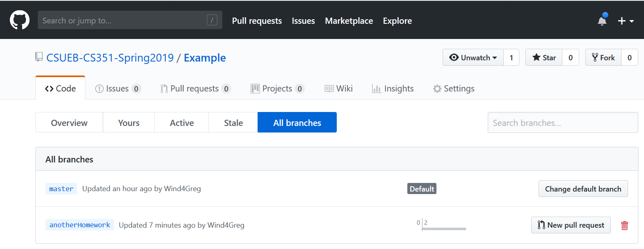Focus the Search branches input field

(x=562, y=123)
